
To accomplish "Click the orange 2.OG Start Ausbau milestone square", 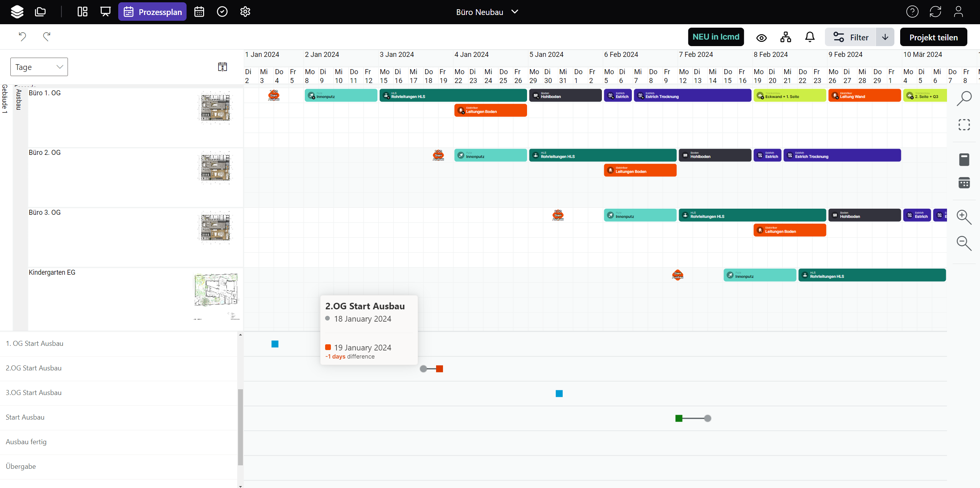I will click(440, 369).
